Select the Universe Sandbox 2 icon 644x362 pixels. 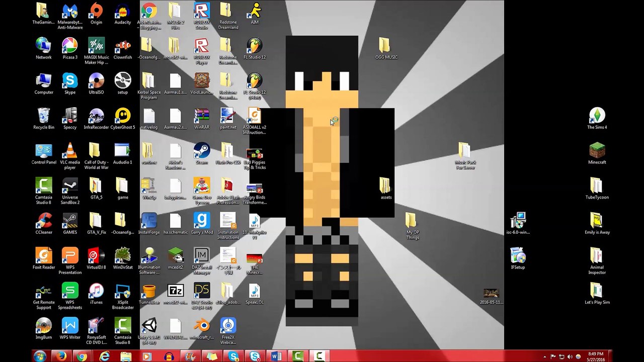70,191
